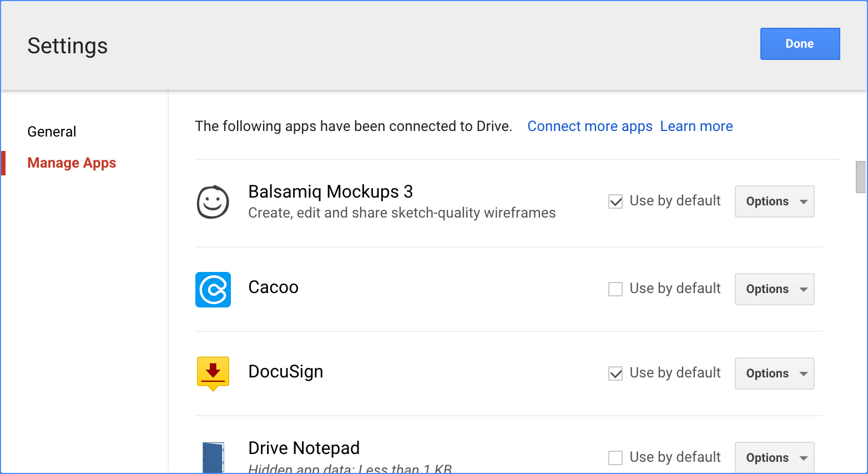868x474 pixels.
Task: Click the Cacoo blue app icon
Action: click(x=213, y=290)
